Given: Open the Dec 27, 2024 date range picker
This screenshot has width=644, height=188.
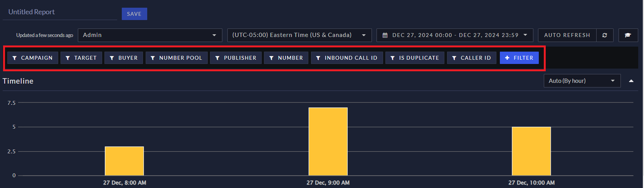Looking at the screenshot, I should 455,35.
